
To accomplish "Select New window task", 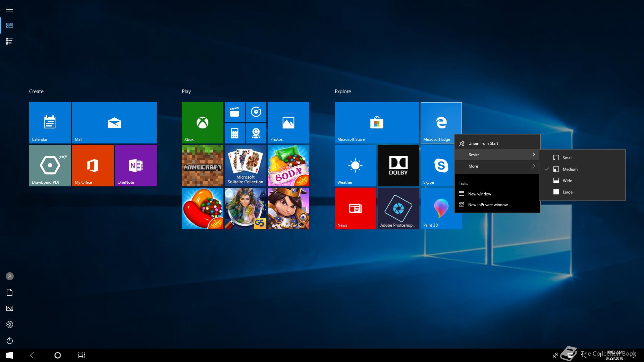I will (497, 194).
